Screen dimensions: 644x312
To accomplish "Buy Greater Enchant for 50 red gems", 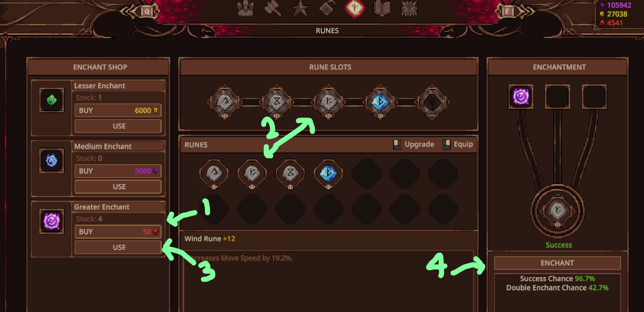I will [118, 232].
